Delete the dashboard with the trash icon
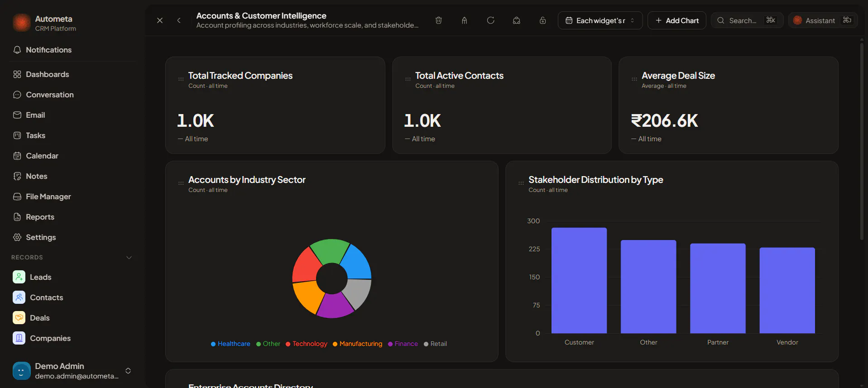 pyautogui.click(x=438, y=20)
